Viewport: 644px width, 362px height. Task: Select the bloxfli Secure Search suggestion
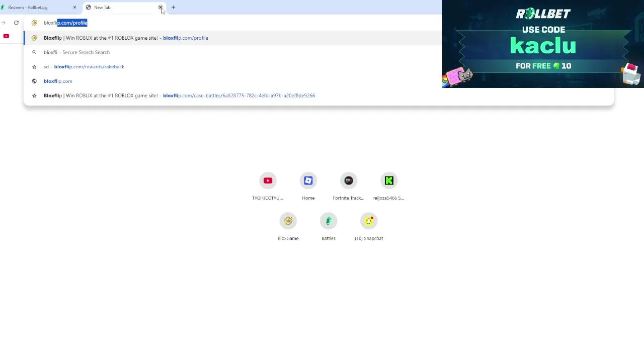click(x=319, y=52)
